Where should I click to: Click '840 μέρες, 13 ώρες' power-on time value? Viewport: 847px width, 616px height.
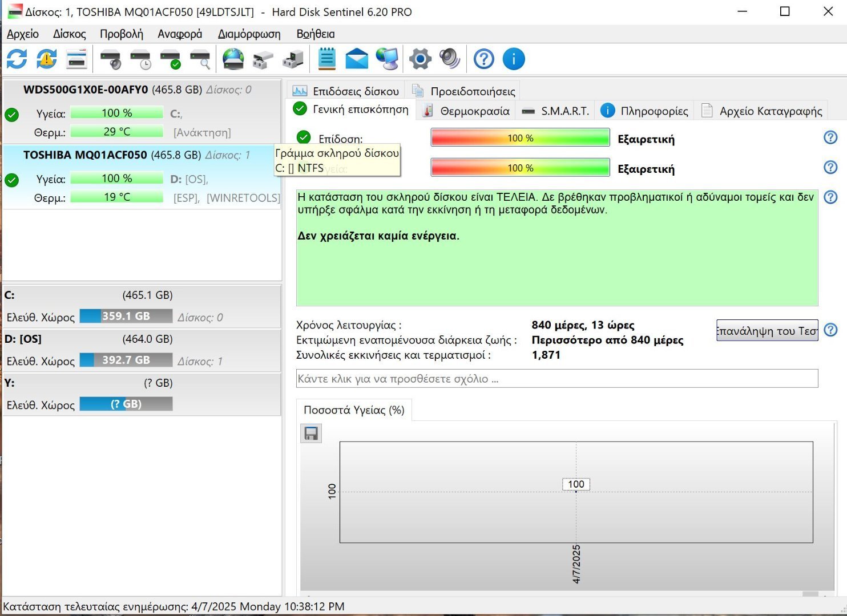point(583,325)
